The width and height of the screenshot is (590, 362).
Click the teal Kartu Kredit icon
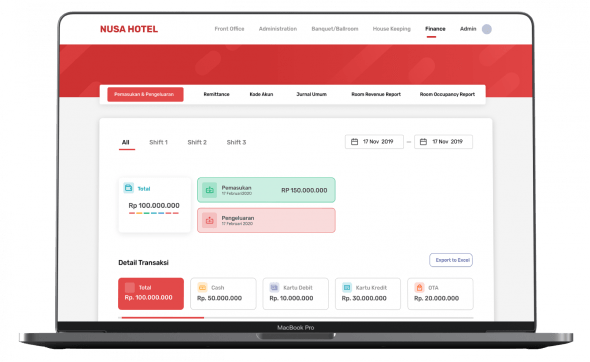click(x=347, y=287)
